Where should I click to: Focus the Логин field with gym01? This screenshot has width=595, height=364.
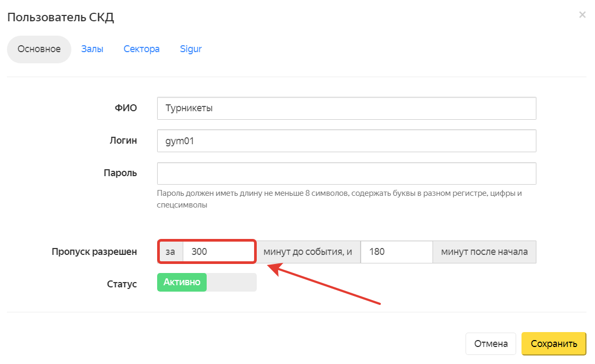[346, 141]
